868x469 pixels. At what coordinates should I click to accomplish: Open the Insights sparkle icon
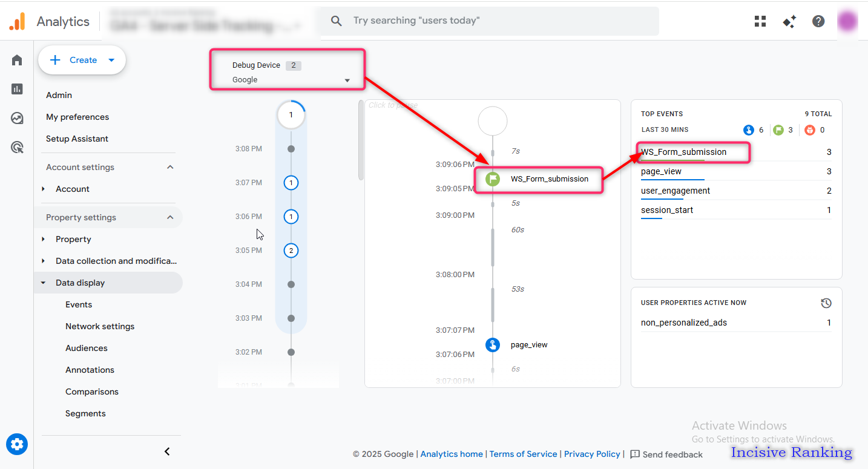click(789, 22)
